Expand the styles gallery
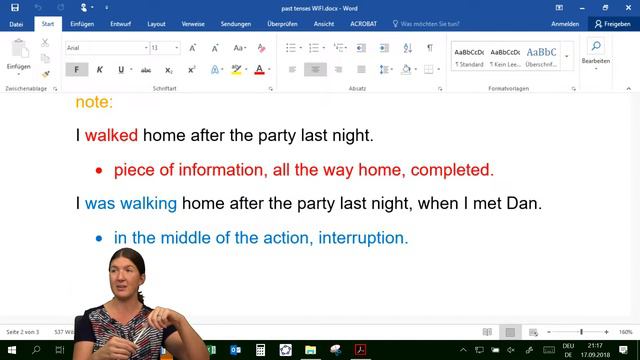This screenshot has width=640, height=360. tap(567, 56)
